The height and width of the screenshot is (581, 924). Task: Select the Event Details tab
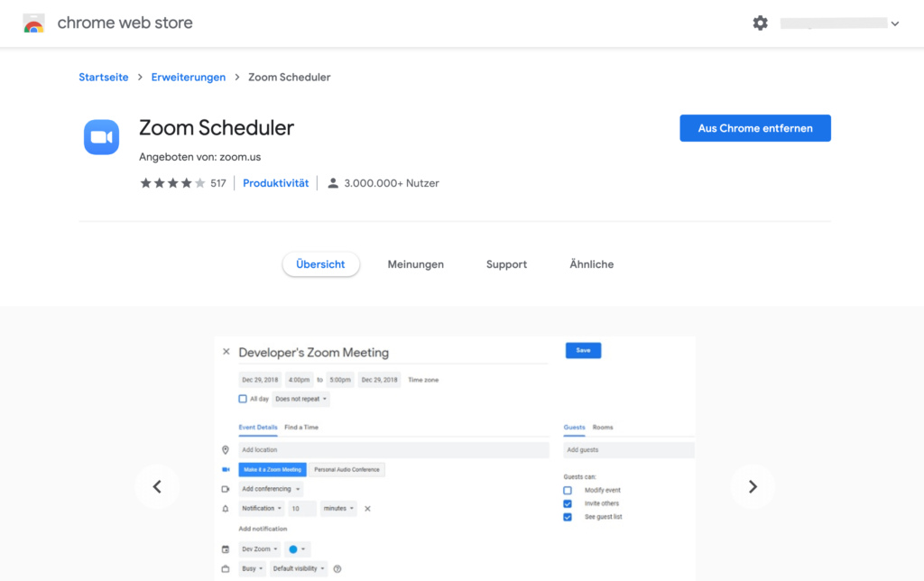257,428
